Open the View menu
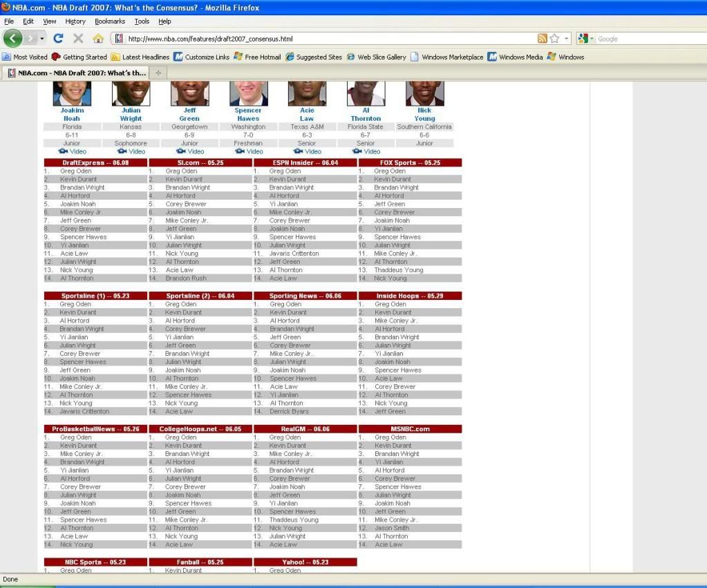 pos(50,21)
